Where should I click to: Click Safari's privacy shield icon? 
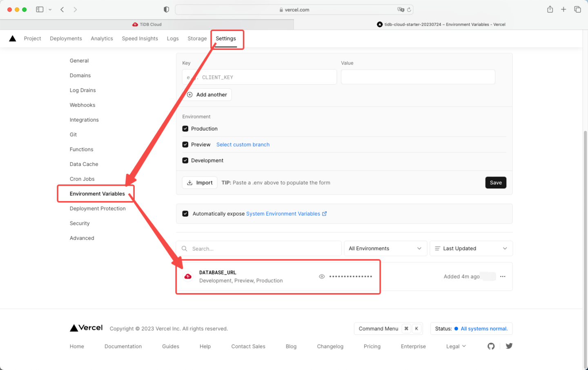tap(166, 9)
